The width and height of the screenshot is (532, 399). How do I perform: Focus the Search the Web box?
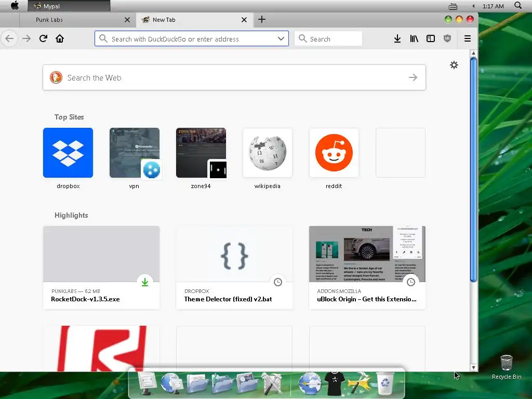pos(234,77)
